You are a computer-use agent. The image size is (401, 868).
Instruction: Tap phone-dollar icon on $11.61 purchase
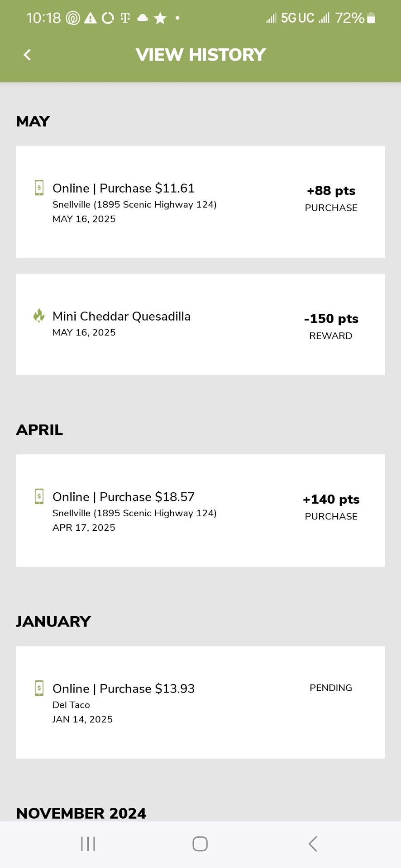point(39,188)
